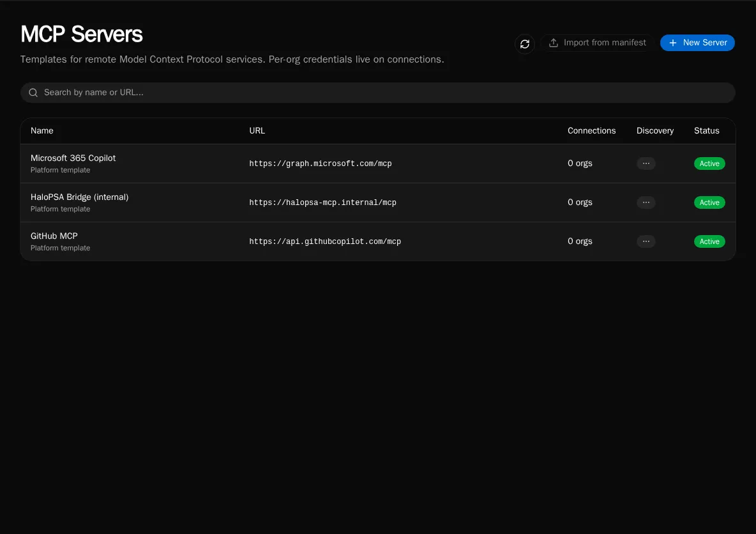The image size is (756, 534).
Task: Click 'Platform template' under HaloPSA Bridge
Action: point(60,209)
